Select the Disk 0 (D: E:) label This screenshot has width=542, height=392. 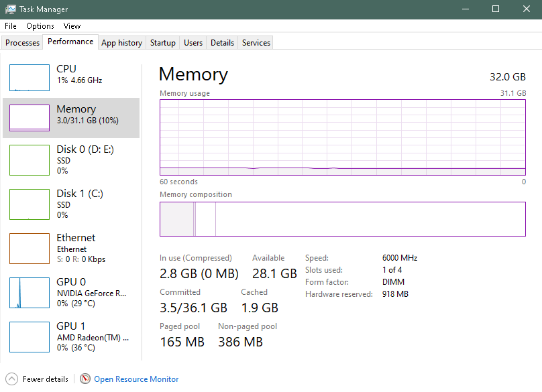tap(85, 149)
